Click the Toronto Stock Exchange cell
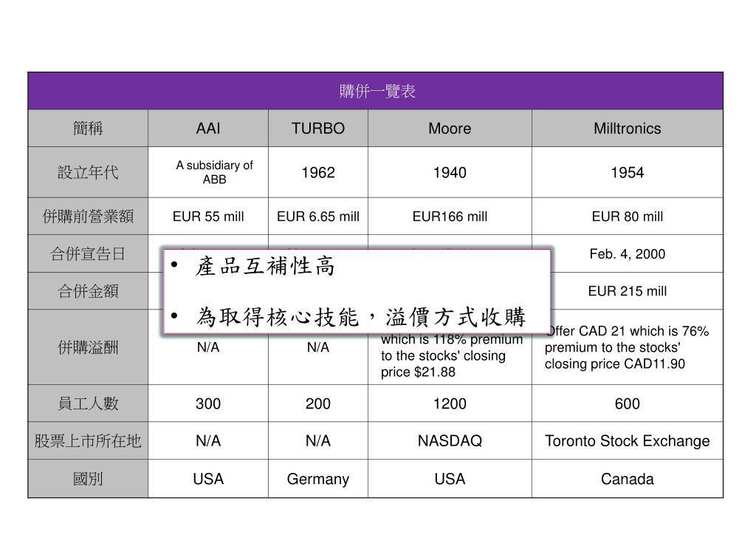 click(628, 441)
